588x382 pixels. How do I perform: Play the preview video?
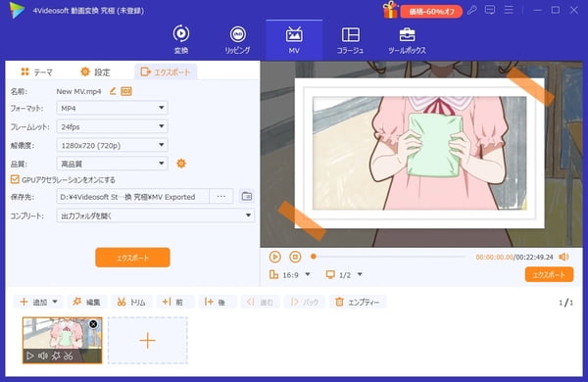(274, 257)
